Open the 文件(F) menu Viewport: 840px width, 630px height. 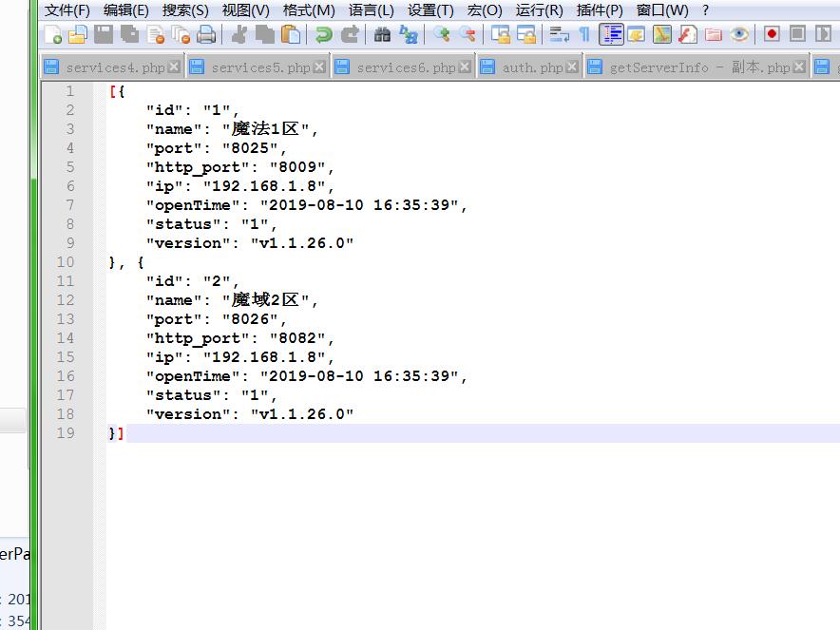pos(67,10)
